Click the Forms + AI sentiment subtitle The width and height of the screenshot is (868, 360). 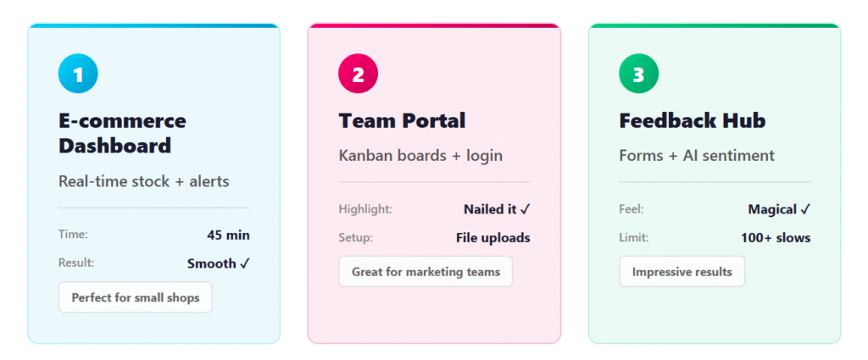[697, 156]
